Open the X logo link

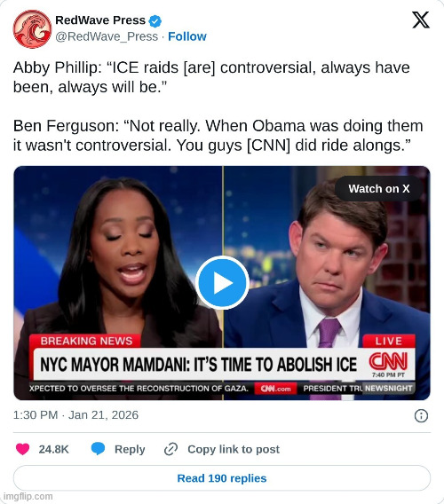tap(421, 20)
